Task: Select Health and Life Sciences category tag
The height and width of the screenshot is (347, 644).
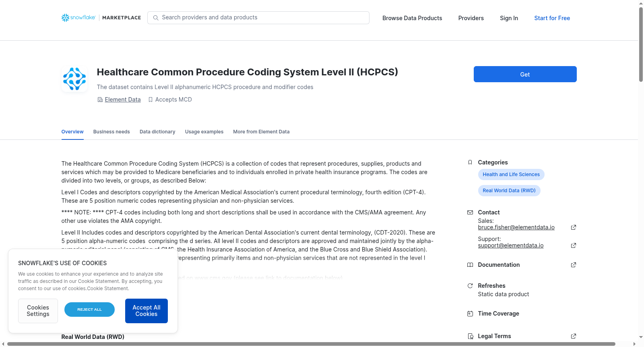Action: coord(511,175)
